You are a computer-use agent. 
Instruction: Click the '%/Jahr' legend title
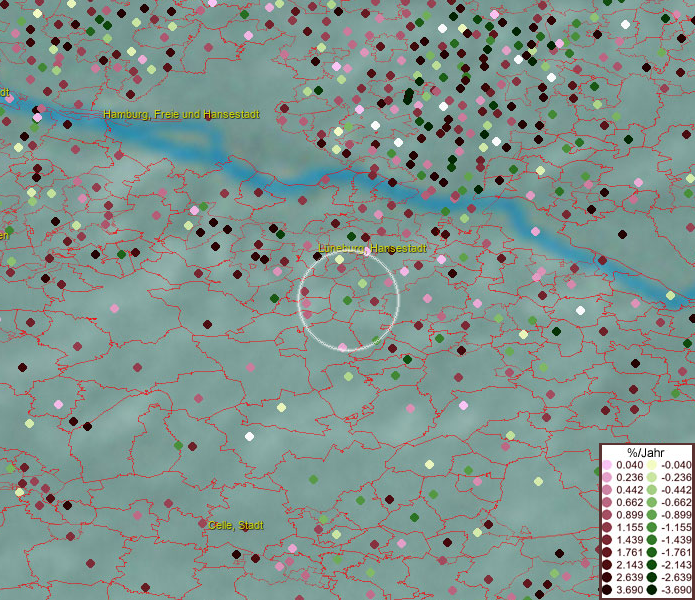[646, 452]
